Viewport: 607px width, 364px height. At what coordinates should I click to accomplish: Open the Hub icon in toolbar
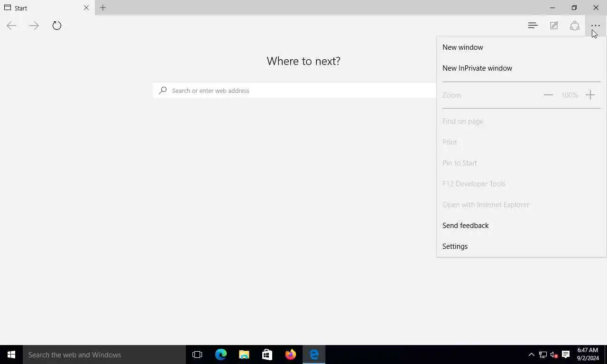(533, 26)
